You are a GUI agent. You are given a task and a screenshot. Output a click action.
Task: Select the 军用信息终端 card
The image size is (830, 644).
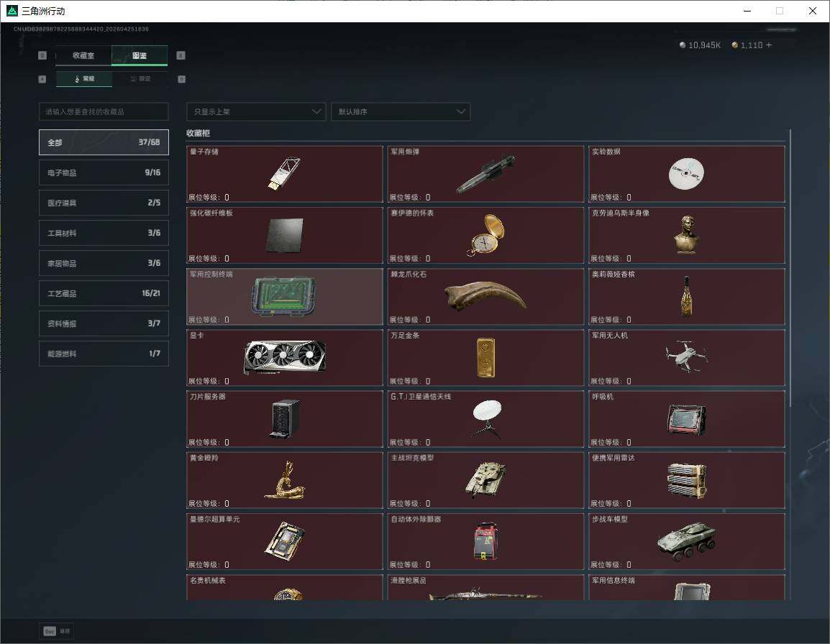[687, 587]
